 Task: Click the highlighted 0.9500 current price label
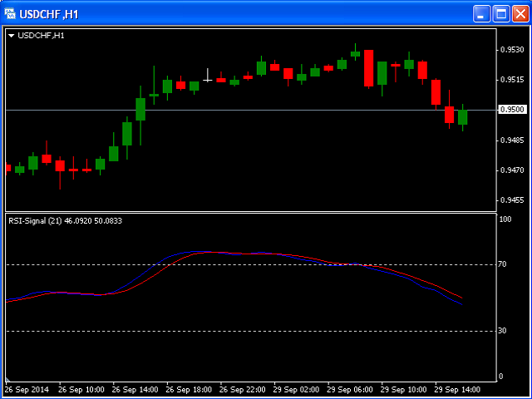coord(512,110)
